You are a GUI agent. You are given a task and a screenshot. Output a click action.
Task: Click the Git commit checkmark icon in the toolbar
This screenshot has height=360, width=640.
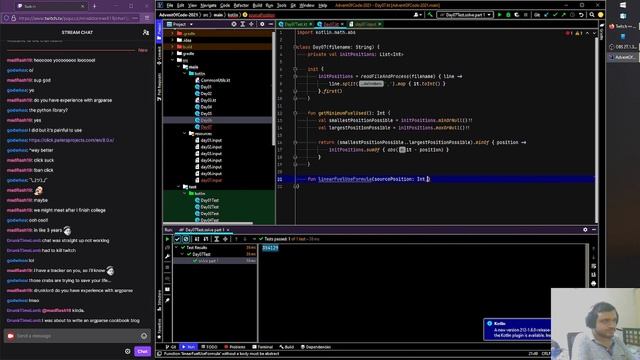click(555, 15)
